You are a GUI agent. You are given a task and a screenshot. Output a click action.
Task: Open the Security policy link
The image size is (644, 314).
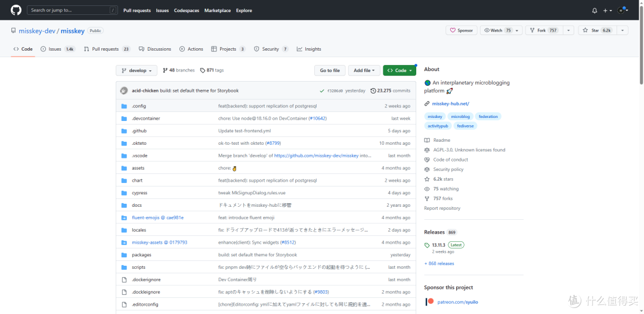[448, 169]
